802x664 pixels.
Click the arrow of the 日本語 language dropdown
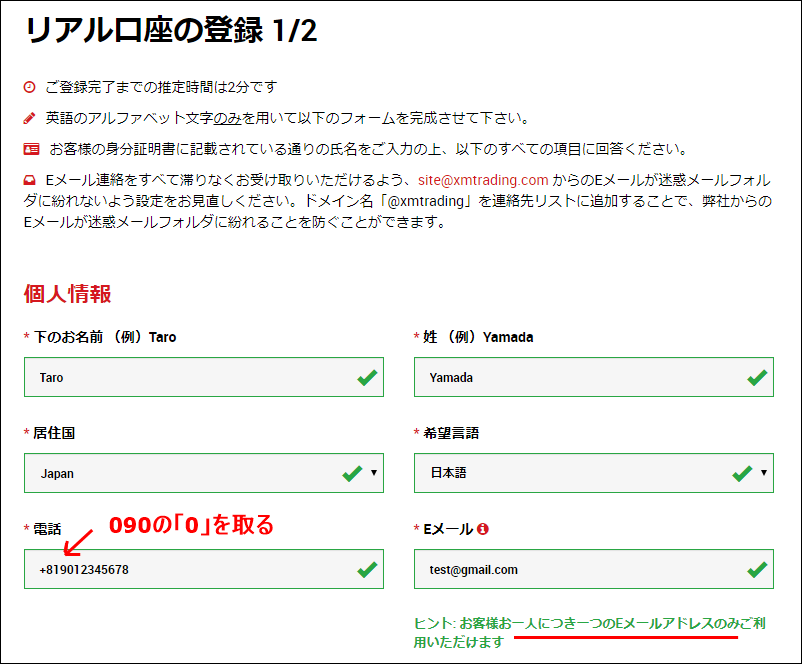click(x=764, y=473)
